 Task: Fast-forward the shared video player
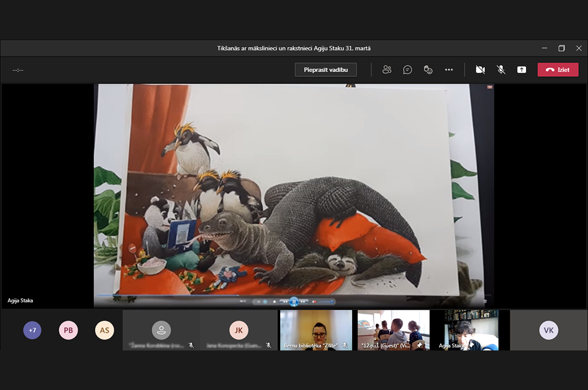point(303,302)
